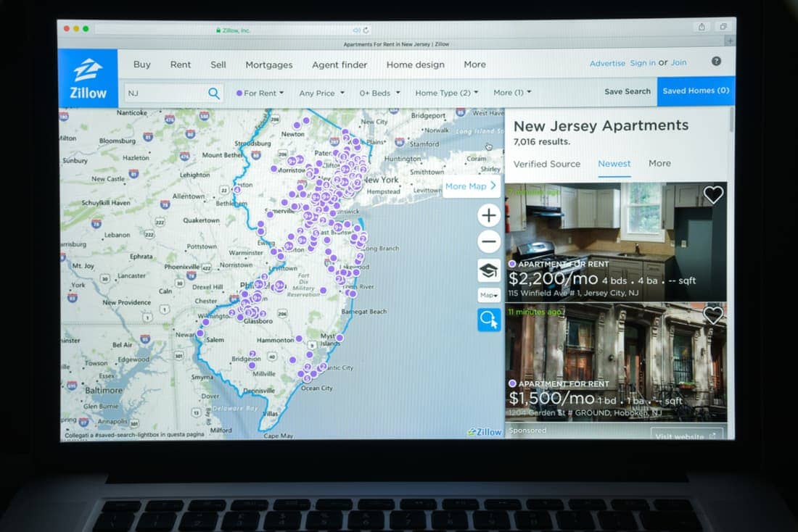The height and width of the screenshot is (532, 798).
Task: Click the "New Jersey Apartments" heading
Action: pos(601,125)
